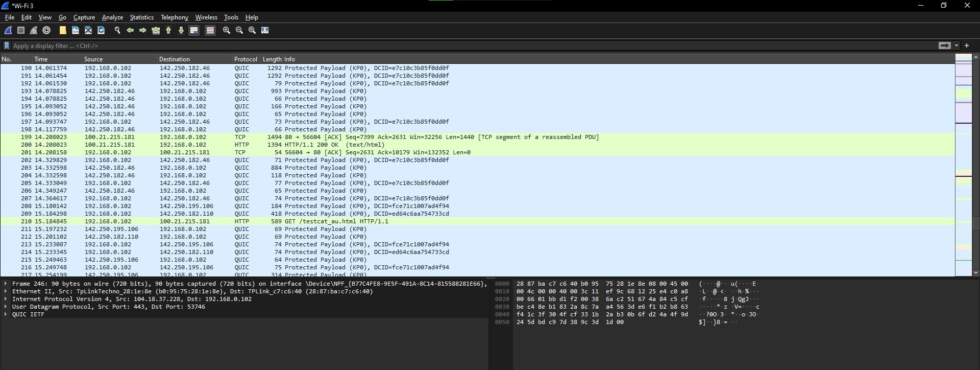Jump to the last packet
The image size is (980, 370).
pyautogui.click(x=181, y=31)
